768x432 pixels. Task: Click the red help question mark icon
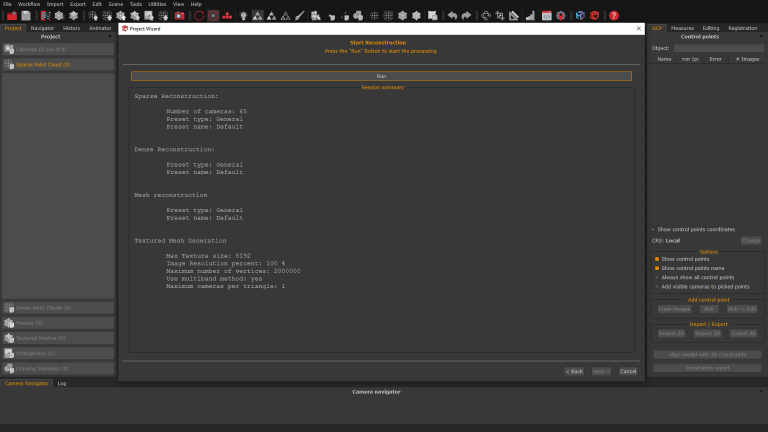coord(614,16)
